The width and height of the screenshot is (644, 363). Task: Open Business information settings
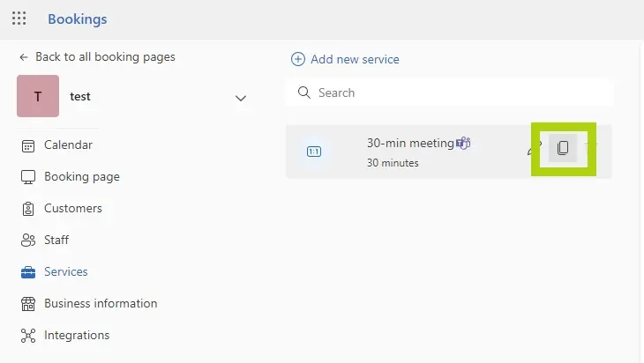tap(100, 303)
